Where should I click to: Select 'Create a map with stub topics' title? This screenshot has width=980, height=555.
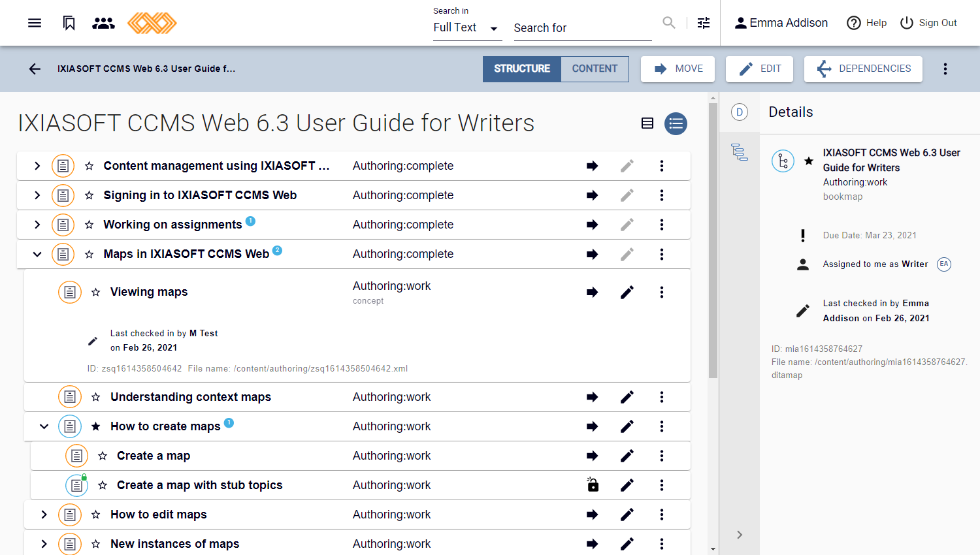[200, 485]
